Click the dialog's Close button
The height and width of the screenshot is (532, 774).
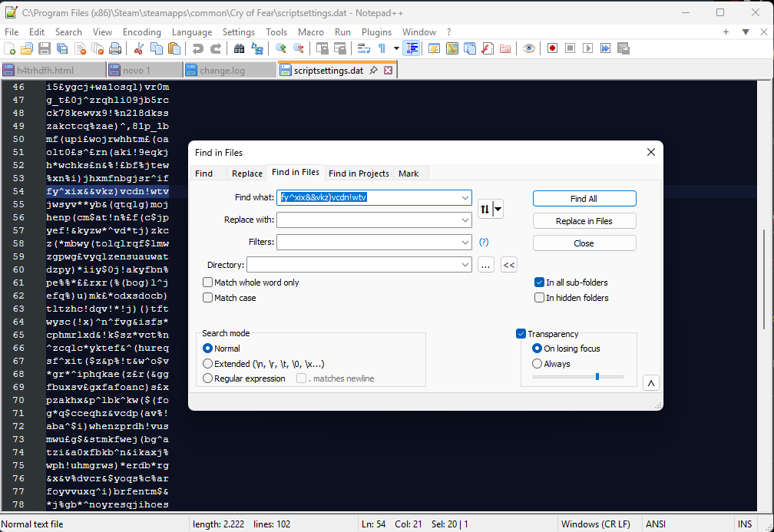(584, 243)
